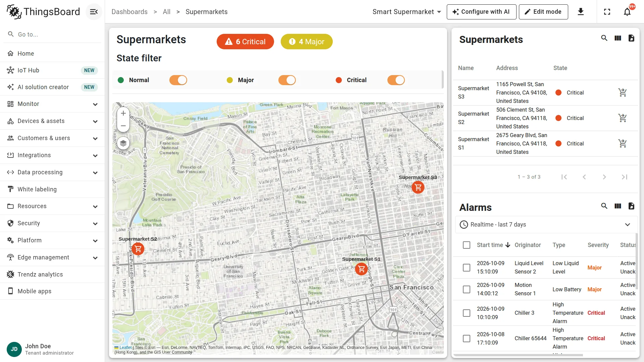Search the Supermarkets table

[x=604, y=38]
